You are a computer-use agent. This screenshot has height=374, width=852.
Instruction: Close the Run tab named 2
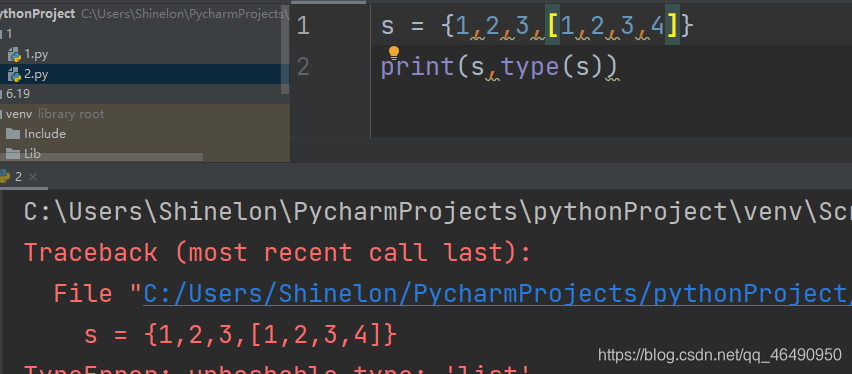coord(33,177)
